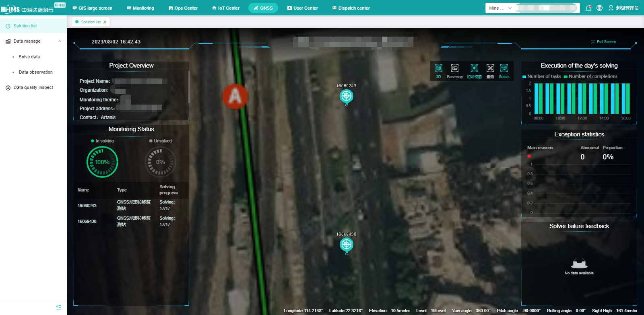The image size is (644, 315).
Task: Open the Dispatch center menu
Action: [351, 8]
